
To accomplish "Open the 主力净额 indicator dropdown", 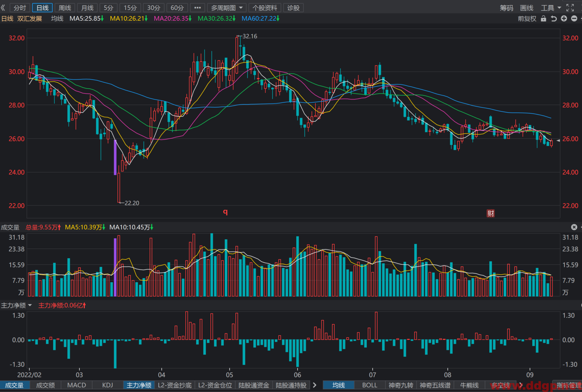I will 16,305.
